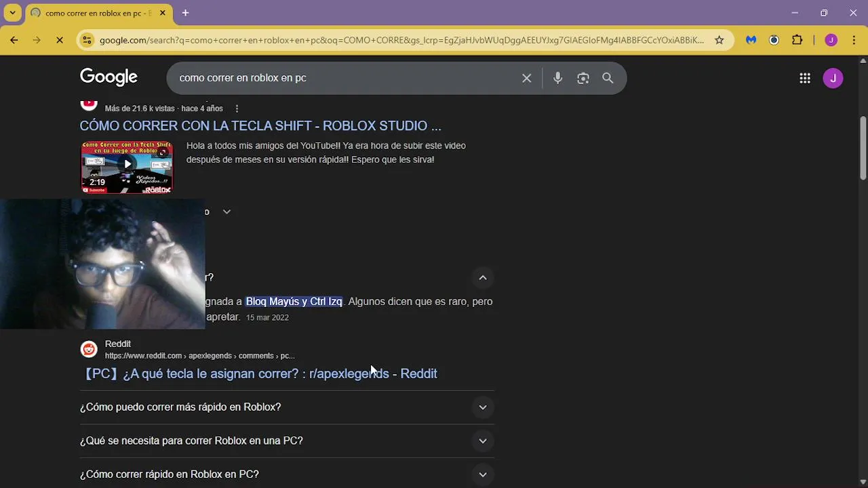Expand the chevron below the video
This screenshot has width=868, height=488.
226,211
